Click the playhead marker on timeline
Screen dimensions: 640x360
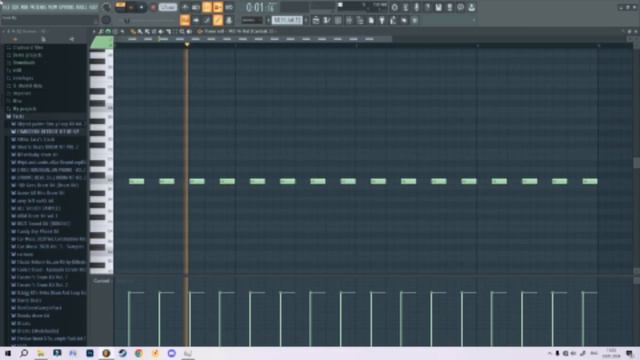187,44
